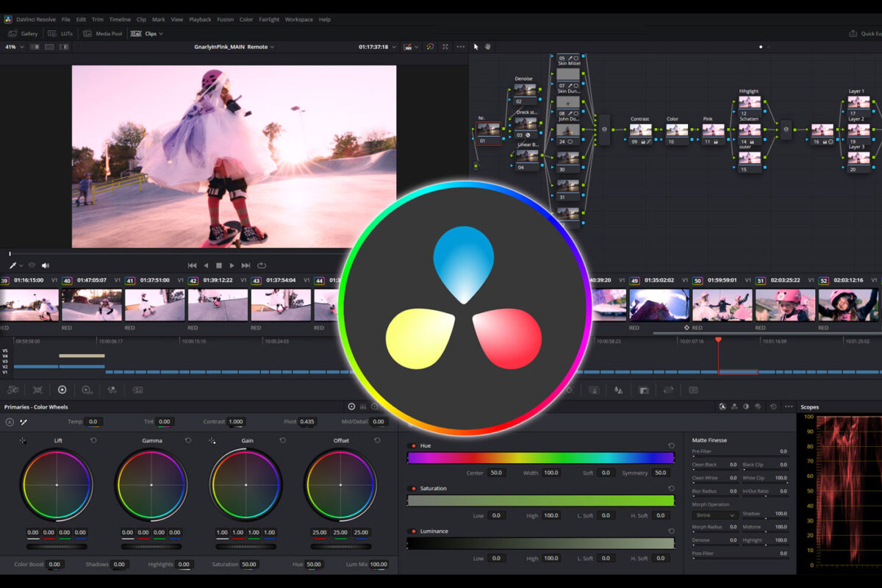Open the timecode display options dropdown

pos(394,46)
